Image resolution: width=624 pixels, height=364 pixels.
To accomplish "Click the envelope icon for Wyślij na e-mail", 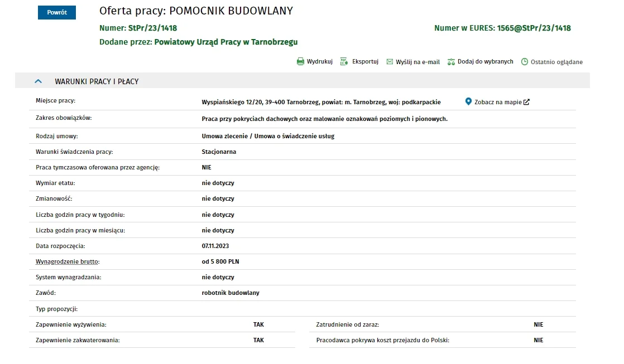I will (x=390, y=62).
